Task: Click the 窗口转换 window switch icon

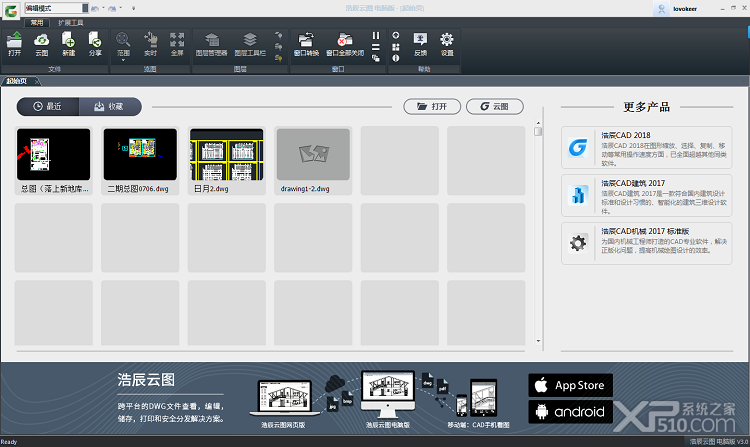Action: coord(306,44)
